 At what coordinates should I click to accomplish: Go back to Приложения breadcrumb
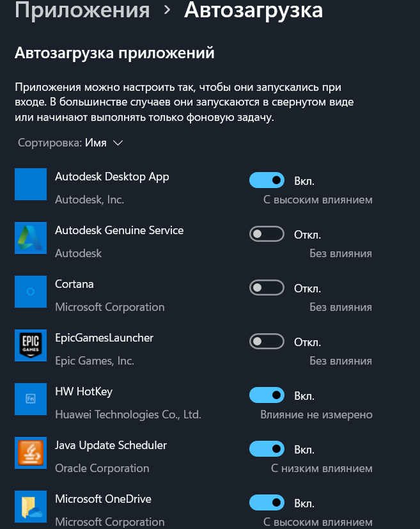click(82, 10)
